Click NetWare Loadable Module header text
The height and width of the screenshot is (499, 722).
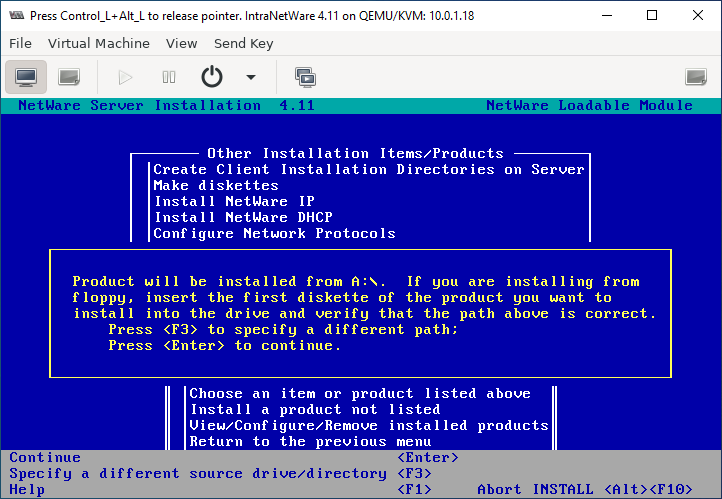click(x=589, y=105)
